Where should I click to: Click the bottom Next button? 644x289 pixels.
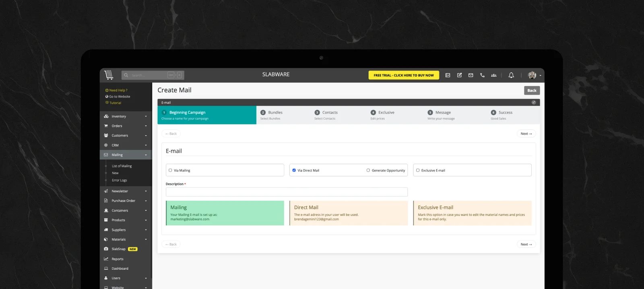(526, 244)
